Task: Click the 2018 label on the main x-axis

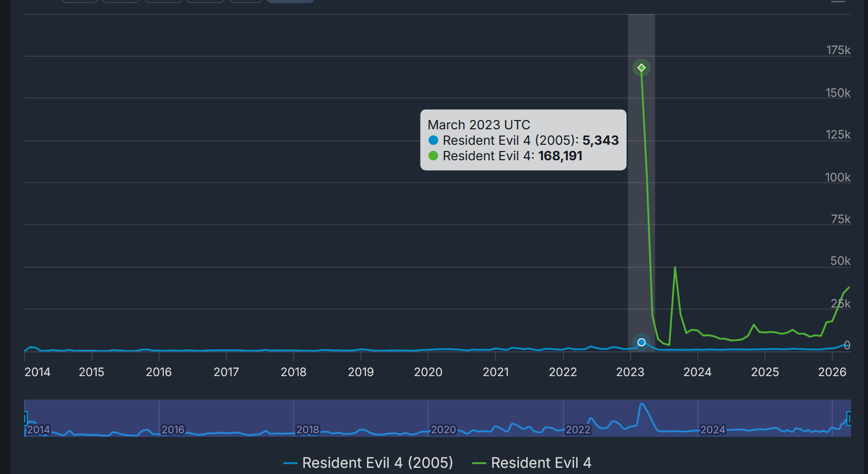Action: pos(293,372)
